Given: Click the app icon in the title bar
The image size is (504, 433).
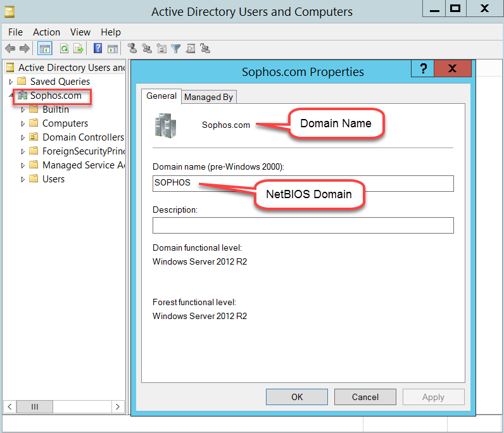Looking at the screenshot, I should pos(9,12).
